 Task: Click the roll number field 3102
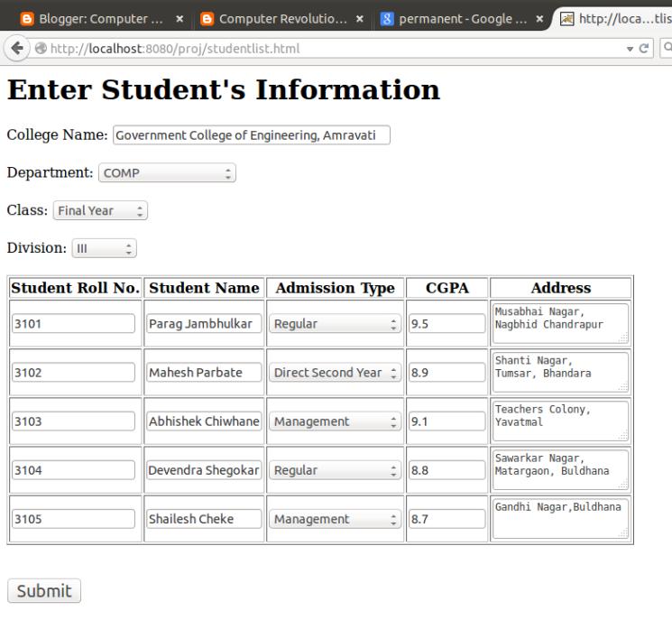point(73,372)
